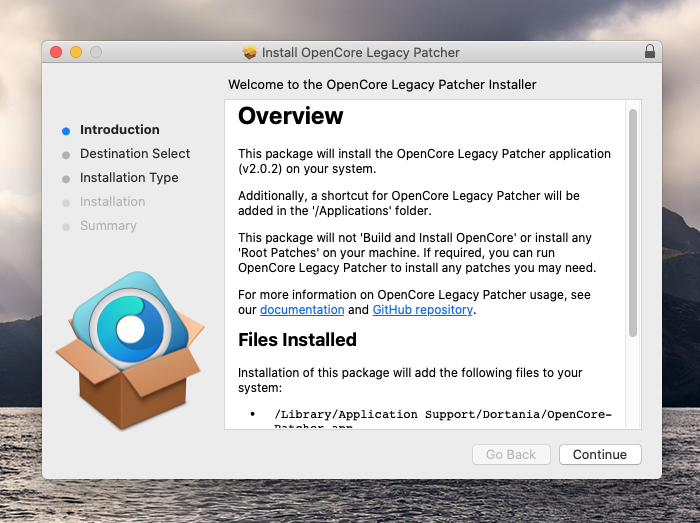Click the Continue button
The image size is (700, 523).
point(600,454)
